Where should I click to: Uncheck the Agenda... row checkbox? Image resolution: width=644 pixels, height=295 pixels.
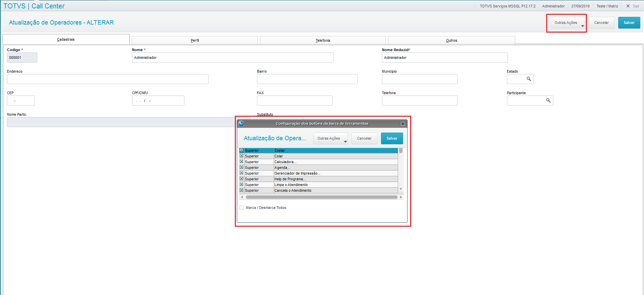tap(241, 168)
